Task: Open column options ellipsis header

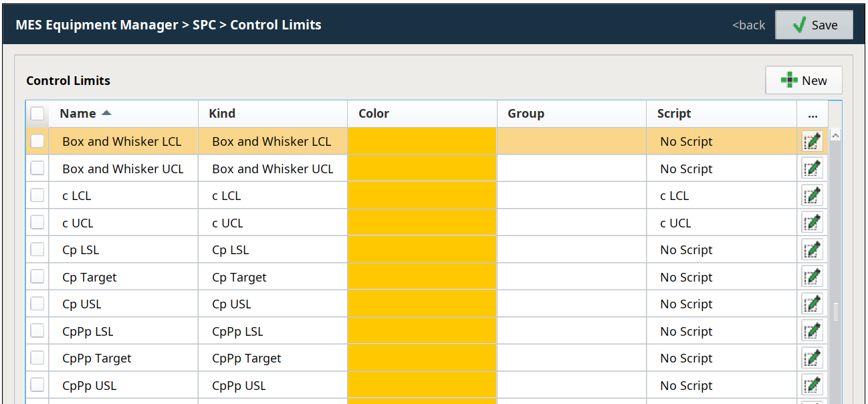Action: pos(812,114)
